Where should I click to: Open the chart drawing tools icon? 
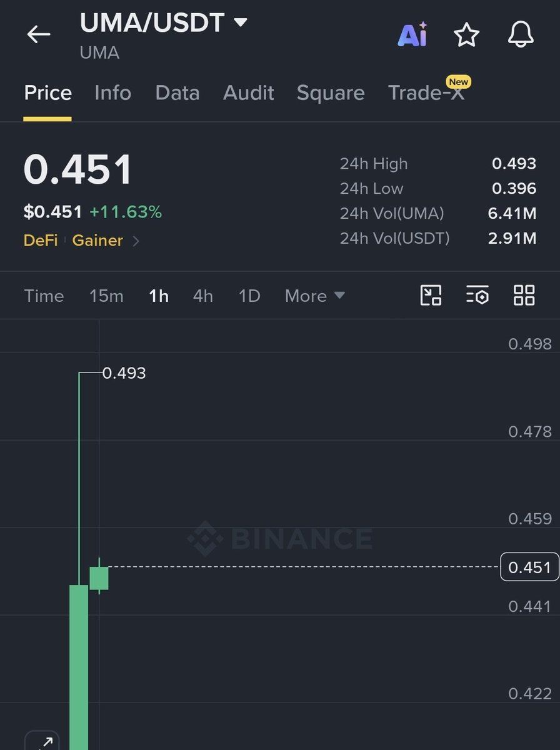(x=431, y=295)
